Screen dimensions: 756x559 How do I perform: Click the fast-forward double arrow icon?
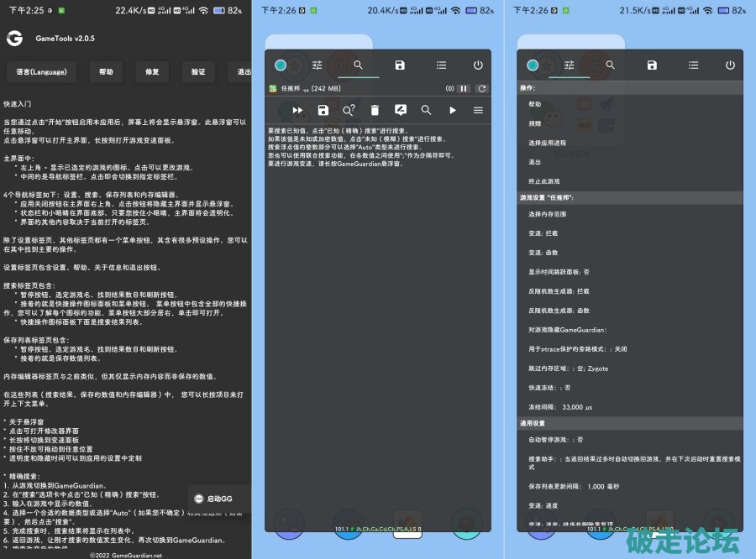tap(297, 110)
